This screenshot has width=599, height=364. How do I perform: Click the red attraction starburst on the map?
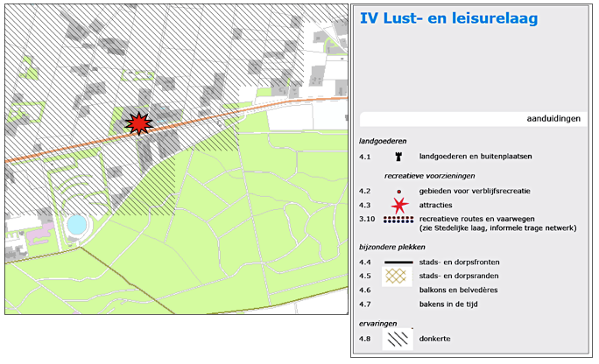coord(139,123)
